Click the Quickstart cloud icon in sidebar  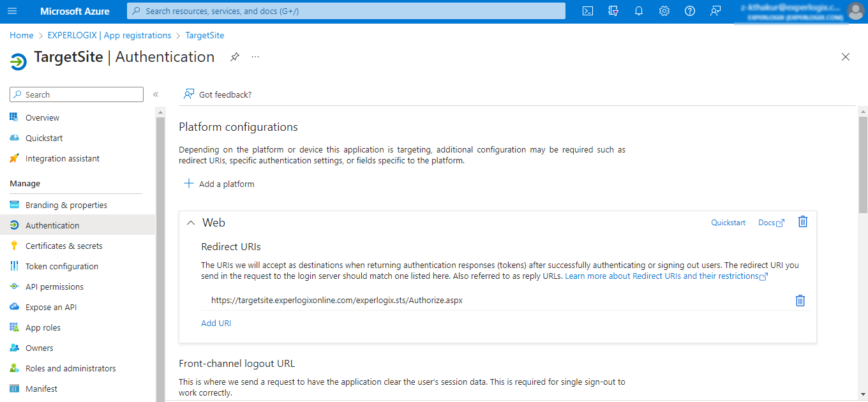[14, 138]
